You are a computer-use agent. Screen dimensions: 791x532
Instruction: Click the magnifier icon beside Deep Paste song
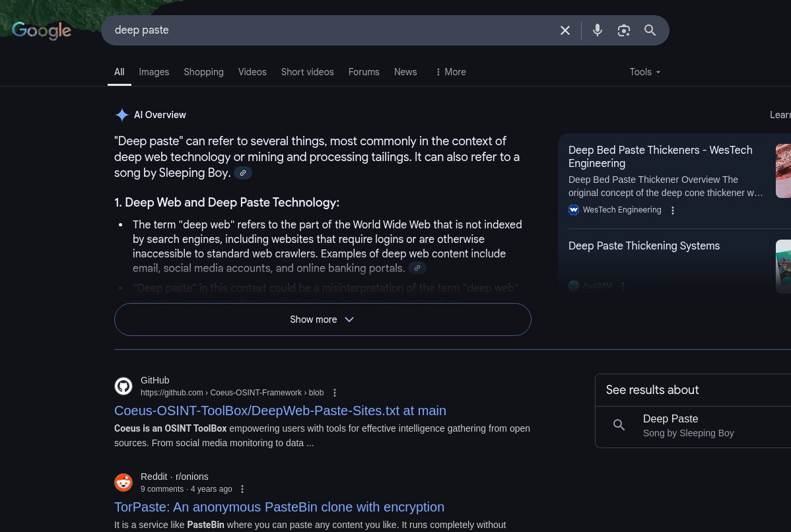(x=619, y=425)
